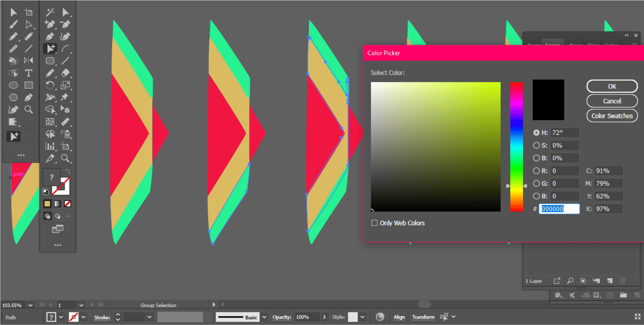Apply gradient from the toolbar
This screenshot has height=325, width=644.
point(58,204)
